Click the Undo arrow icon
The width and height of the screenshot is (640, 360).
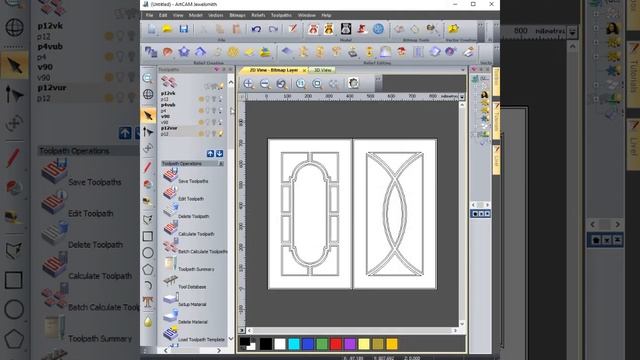256,29
